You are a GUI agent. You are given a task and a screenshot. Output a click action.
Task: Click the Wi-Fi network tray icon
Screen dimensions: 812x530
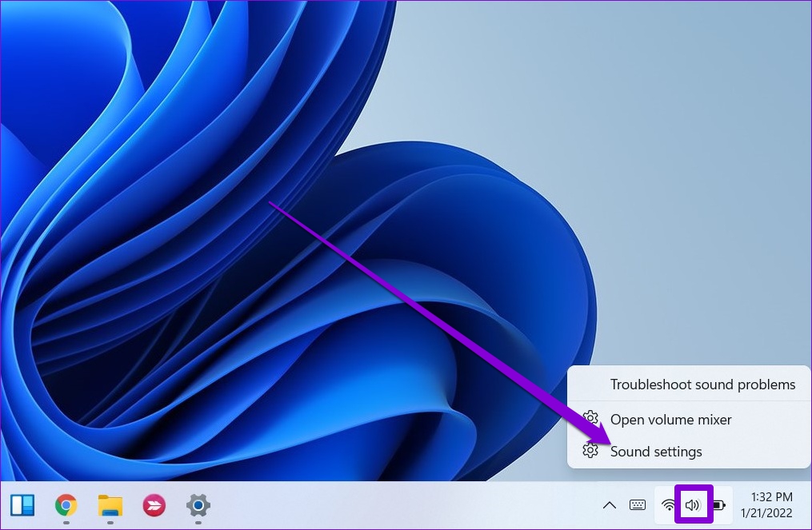(x=669, y=505)
